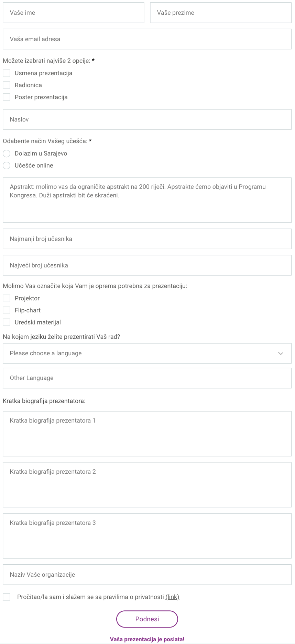Viewport: 295px width, 644px height.
Task: Select Najmanji broj učesnika field
Action: click(147, 239)
